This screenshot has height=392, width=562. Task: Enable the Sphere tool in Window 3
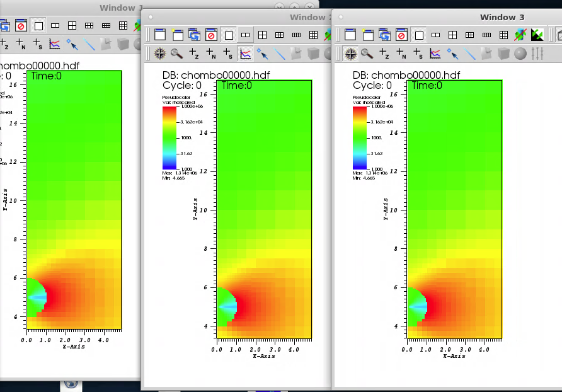520,54
